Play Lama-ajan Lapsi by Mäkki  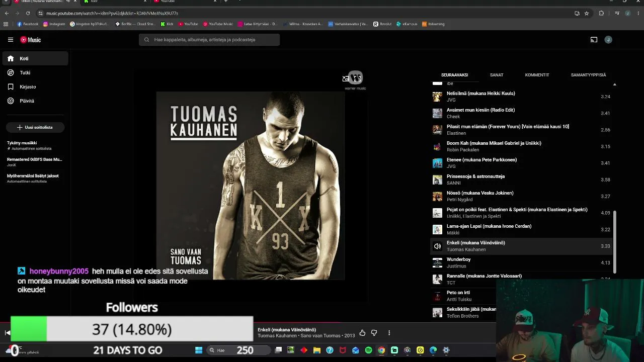click(522, 229)
